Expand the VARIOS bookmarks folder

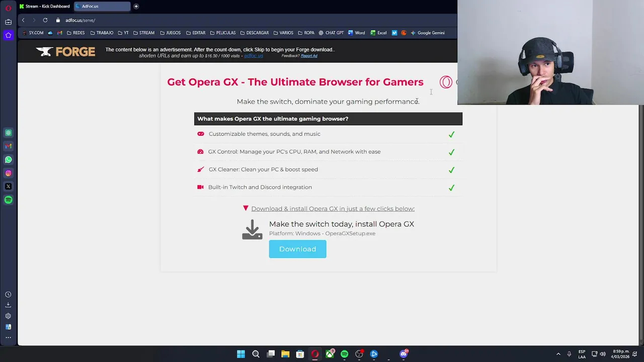(283, 33)
